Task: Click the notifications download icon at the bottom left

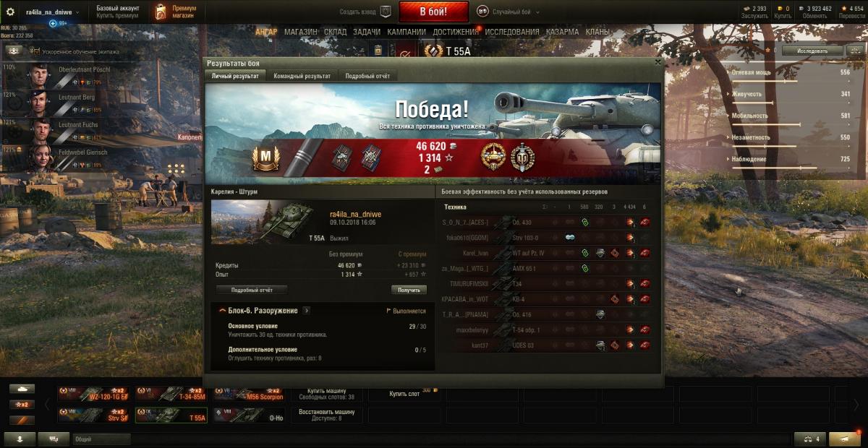Action: pos(20,439)
